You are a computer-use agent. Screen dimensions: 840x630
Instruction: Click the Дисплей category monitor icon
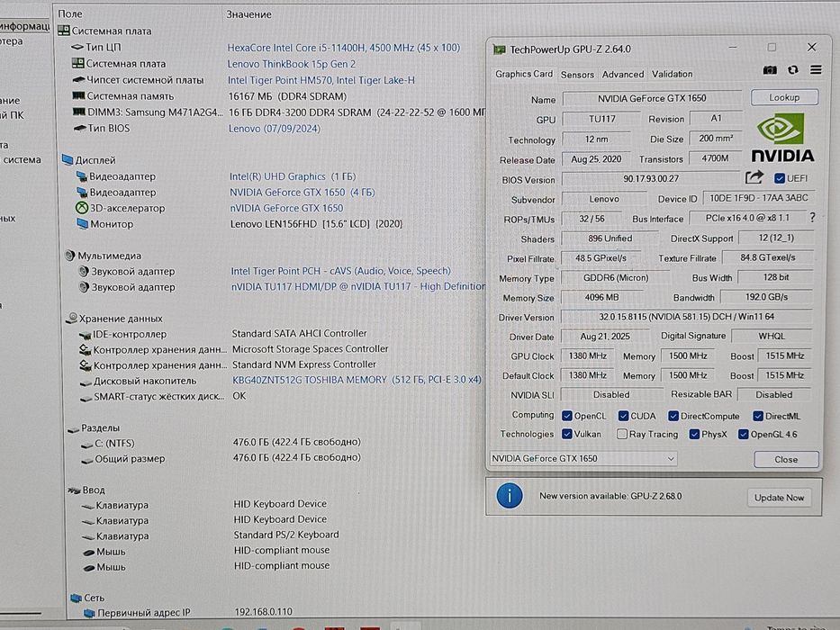[68, 159]
